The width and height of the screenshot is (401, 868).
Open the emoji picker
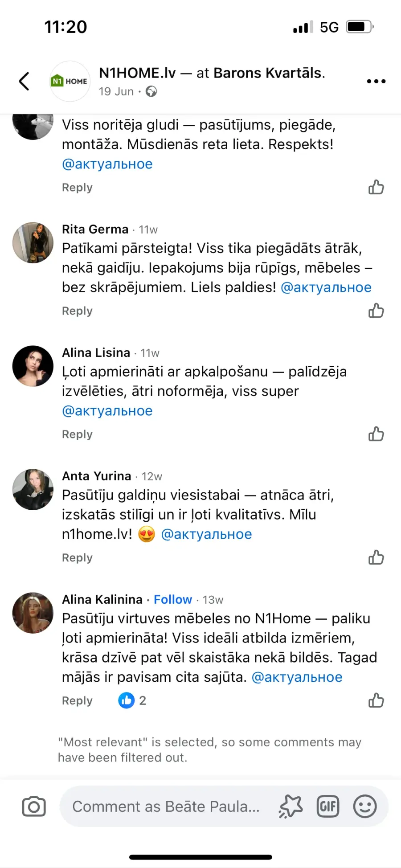coord(365,807)
